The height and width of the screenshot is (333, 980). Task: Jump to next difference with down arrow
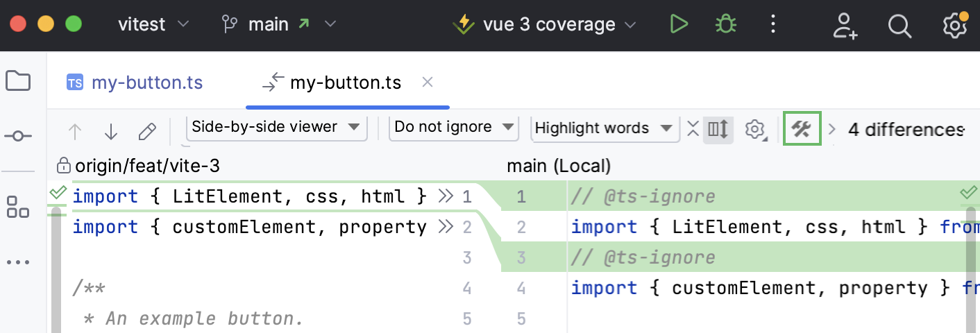pyautogui.click(x=110, y=131)
